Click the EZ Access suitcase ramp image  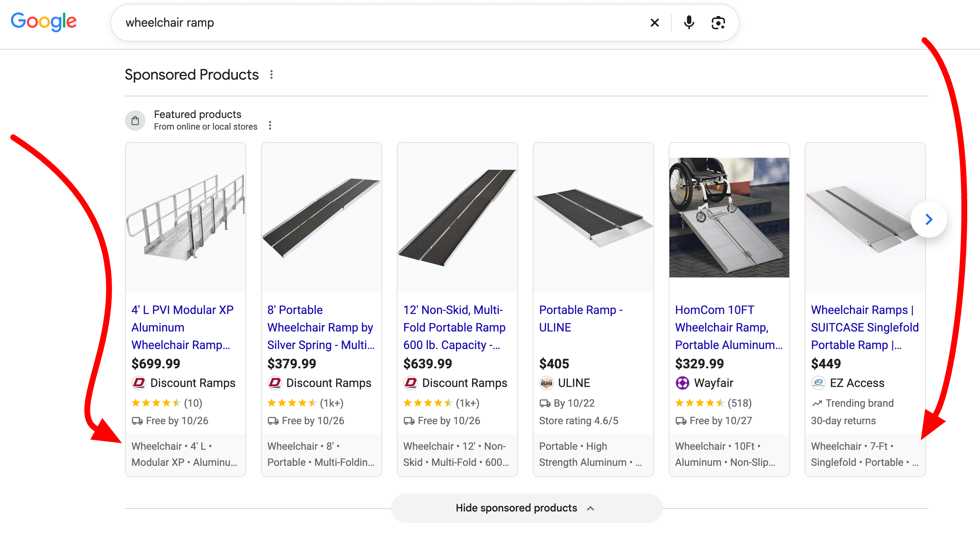(865, 218)
